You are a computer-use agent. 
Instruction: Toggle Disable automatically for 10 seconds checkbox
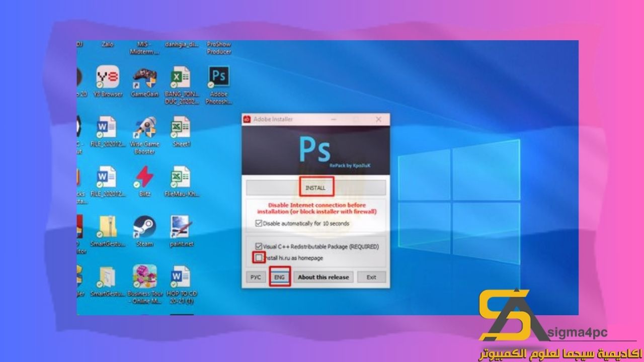(x=259, y=223)
